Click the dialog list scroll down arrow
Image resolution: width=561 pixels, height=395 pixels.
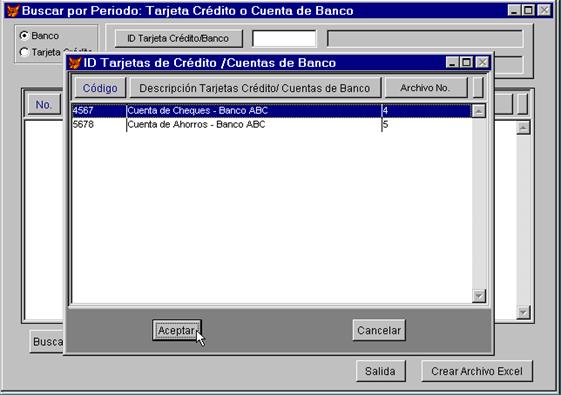coord(479,296)
